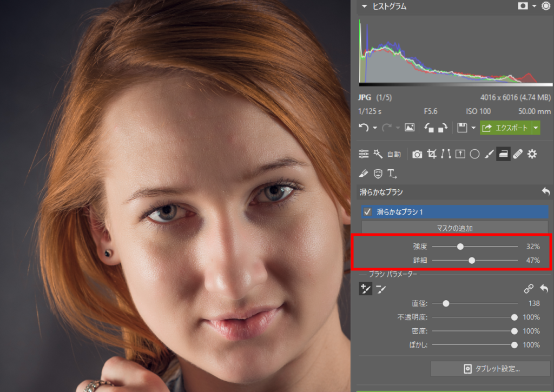Click the grayed-out Redo arrow icon
The width and height of the screenshot is (554, 392).
387,128
